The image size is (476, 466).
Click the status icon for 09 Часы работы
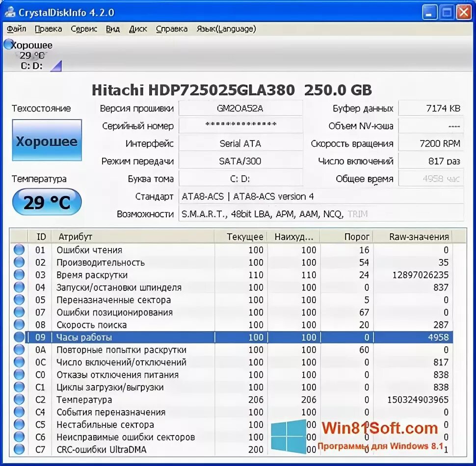coord(19,337)
